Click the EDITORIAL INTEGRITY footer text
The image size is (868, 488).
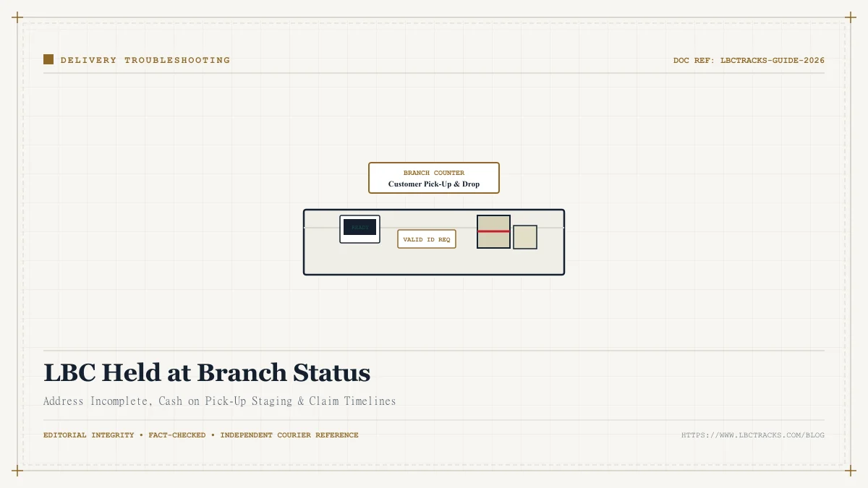coord(88,435)
